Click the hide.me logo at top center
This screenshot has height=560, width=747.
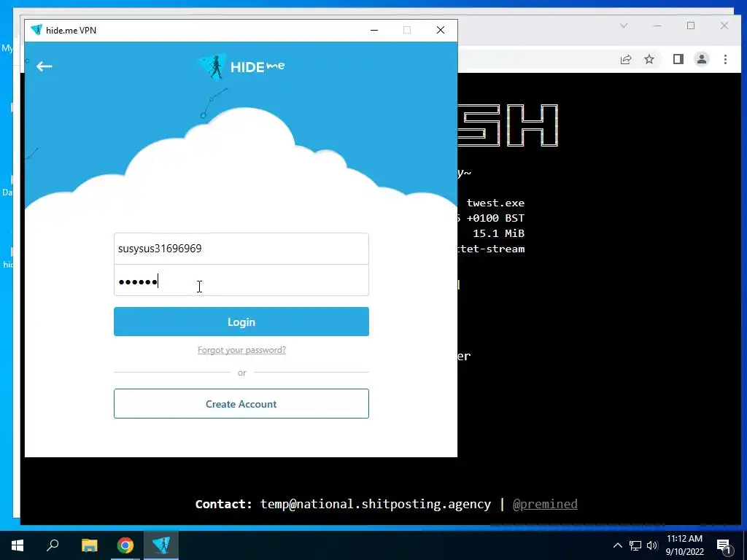pyautogui.click(x=241, y=66)
